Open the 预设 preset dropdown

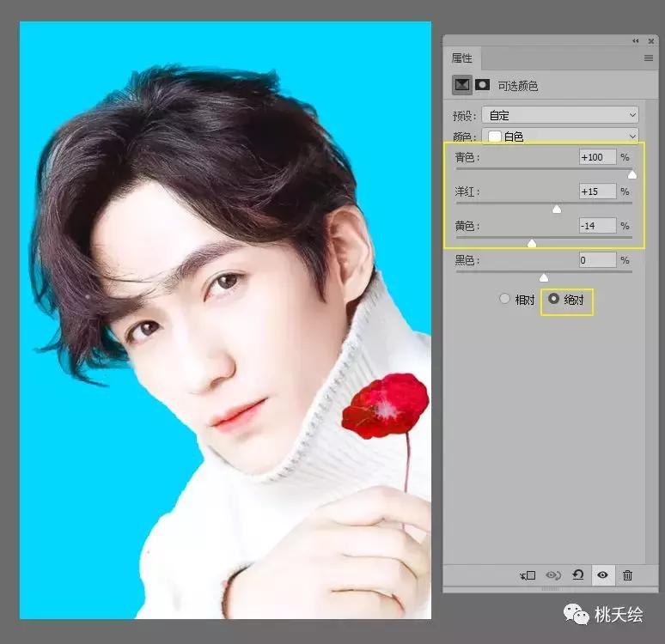coord(560,115)
